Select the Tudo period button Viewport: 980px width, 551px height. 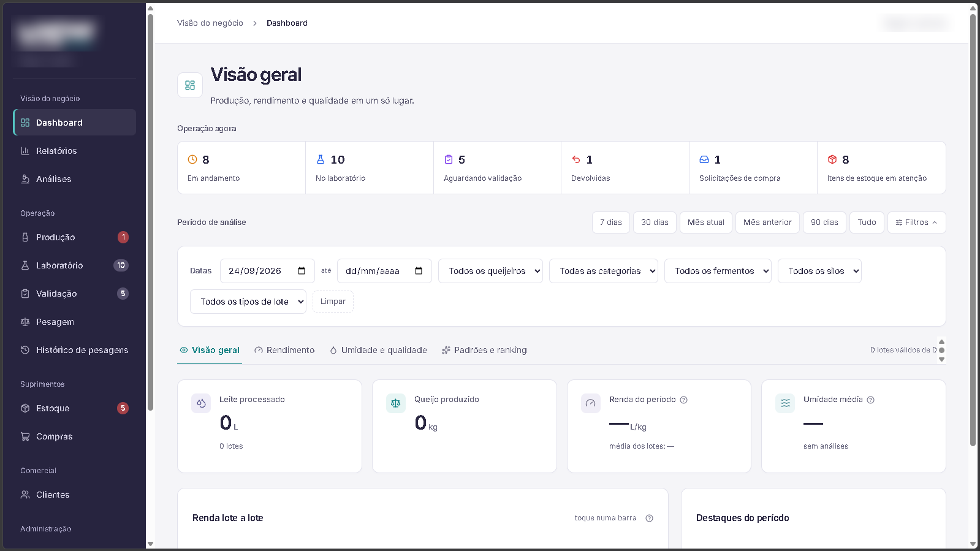point(867,222)
